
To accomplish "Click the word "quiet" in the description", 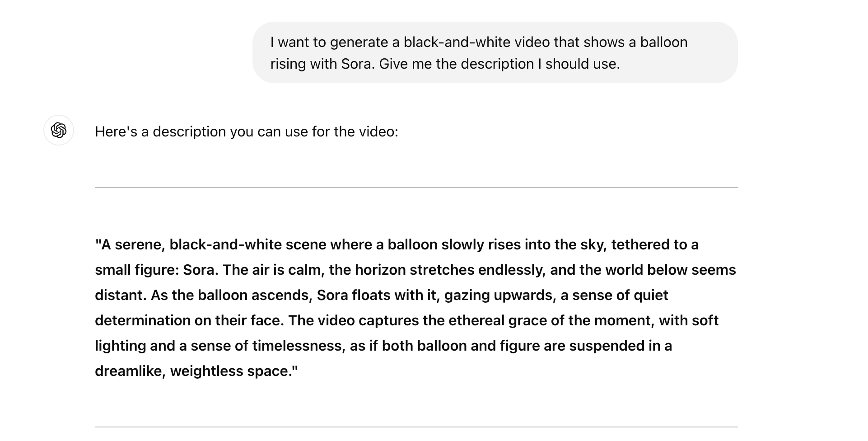I will pos(649,295).
